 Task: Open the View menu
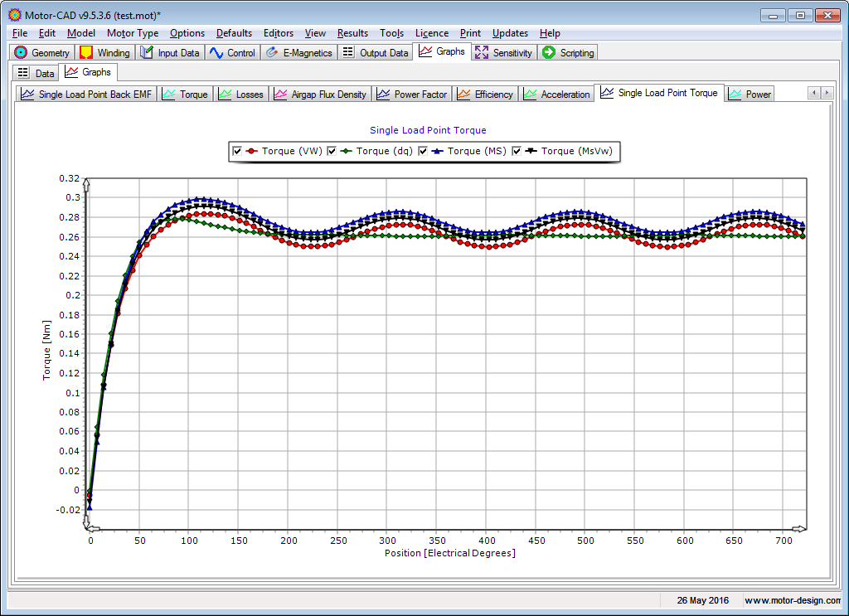[315, 33]
